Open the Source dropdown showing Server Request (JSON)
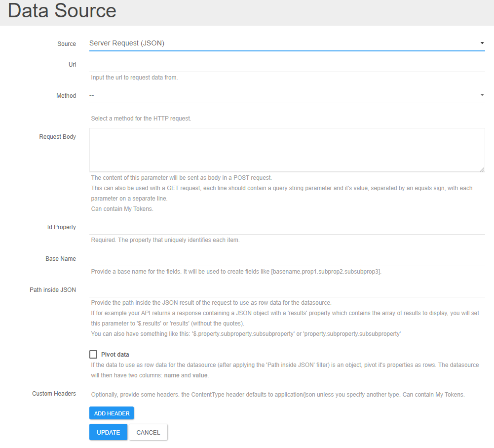 coord(287,43)
